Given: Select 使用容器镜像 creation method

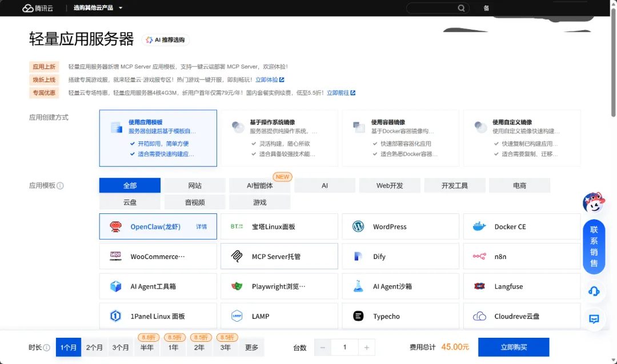Looking at the screenshot, I should click(400, 138).
